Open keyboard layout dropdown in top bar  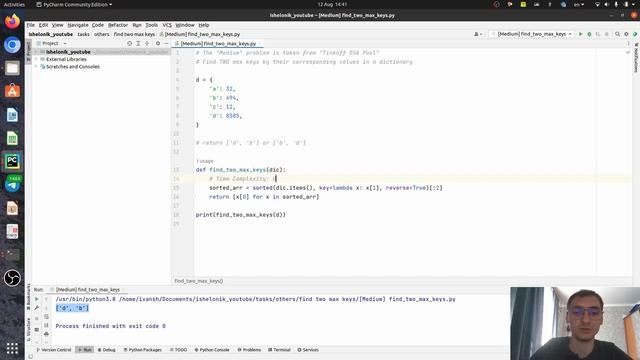point(579,4)
